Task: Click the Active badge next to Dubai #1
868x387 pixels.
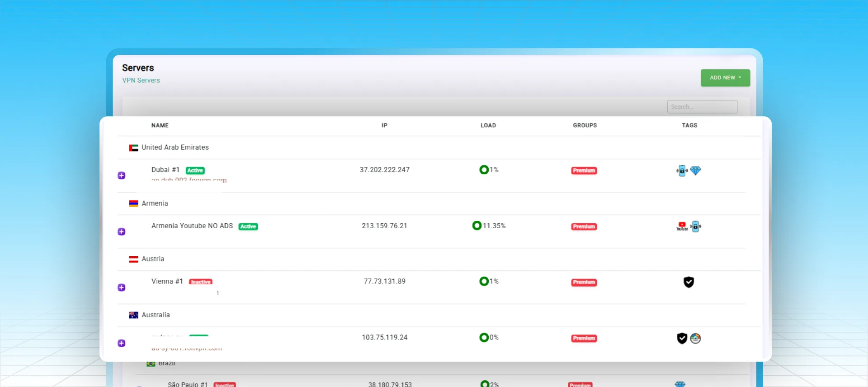Action: 195,171
